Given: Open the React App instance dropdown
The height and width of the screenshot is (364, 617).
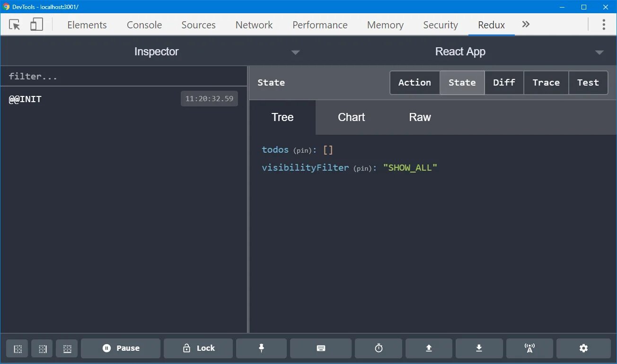Looking at the screenshot, I should tap(460, 52).
